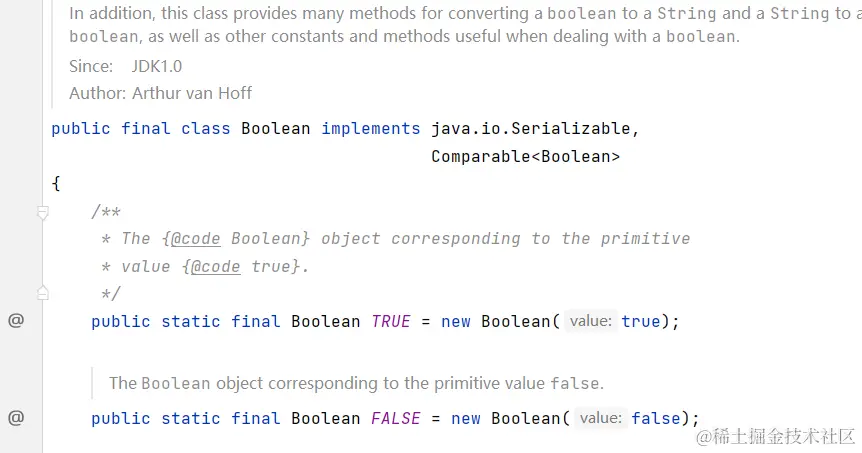862x453 pixels.
Task: Click the purple FALSE constant name
Action: click(396, 418)
